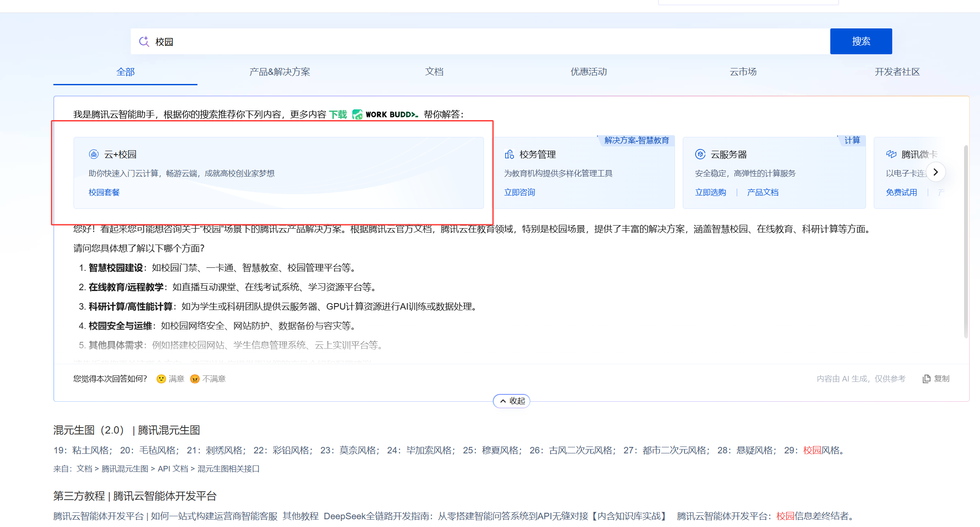Click the 腾讯混元生图 breadcrumb link
This screenshot has width=980, height=527.
click(x=125, y=469)
